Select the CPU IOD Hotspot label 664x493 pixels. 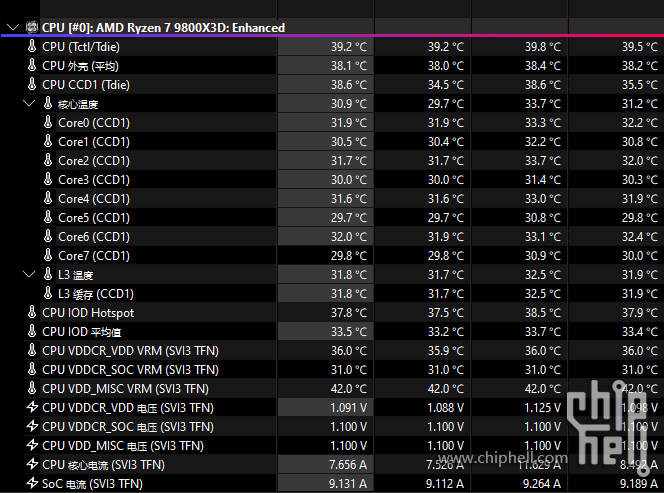[88, 313]
